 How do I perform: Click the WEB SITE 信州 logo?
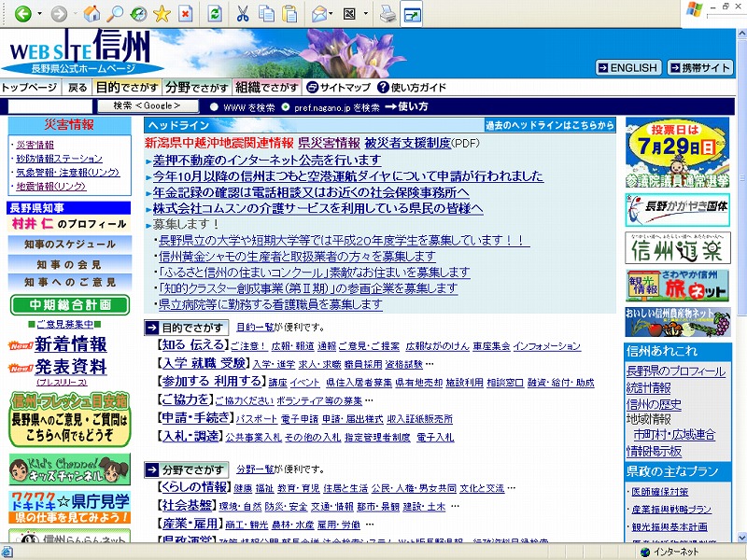(82, 51)
